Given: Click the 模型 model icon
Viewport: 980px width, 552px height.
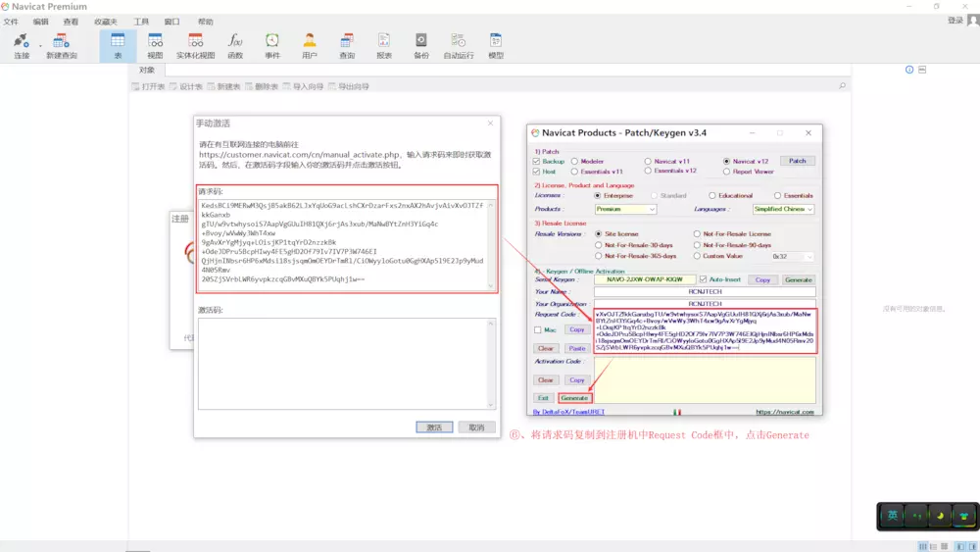Looking at the screenshot, I should [496, 46].
